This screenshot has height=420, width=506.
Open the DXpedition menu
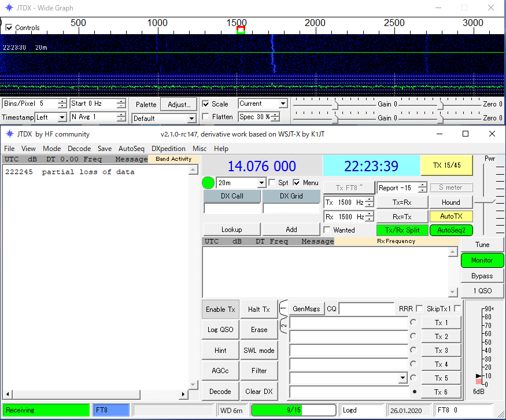[x=168, y=149]
